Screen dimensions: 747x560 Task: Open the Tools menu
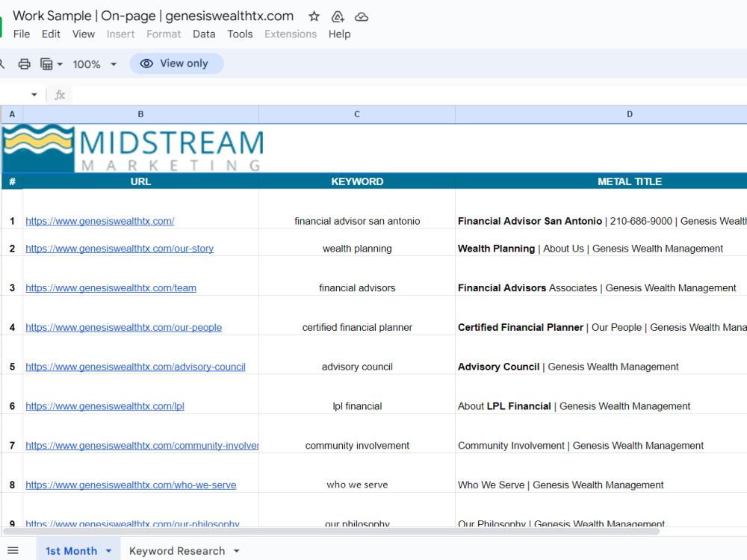[240, 34]
